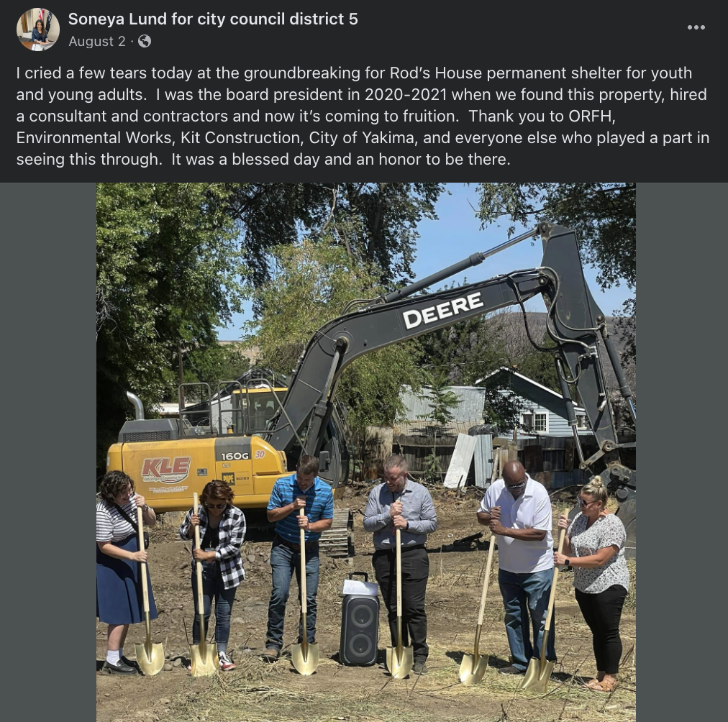Screen dimensions: 728x722
Task: Click the gray area right of the photo
Action: (x=681, y=452)
